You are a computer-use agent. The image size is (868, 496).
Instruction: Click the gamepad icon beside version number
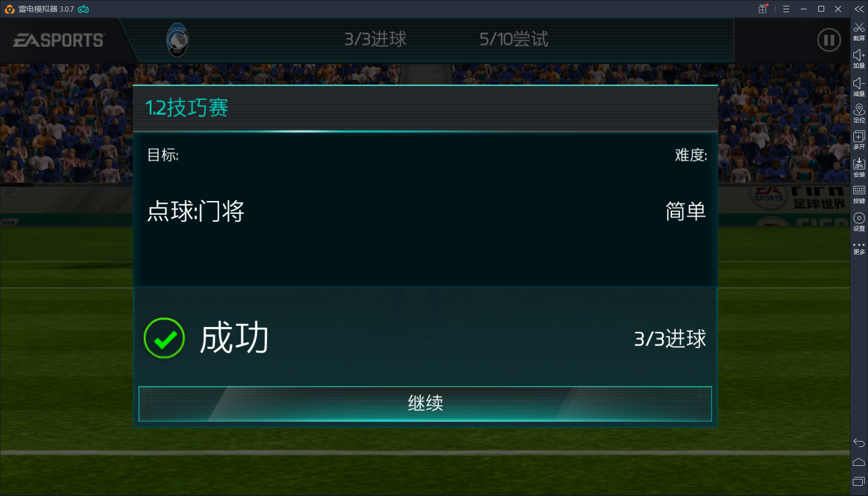tap(83, 9)
